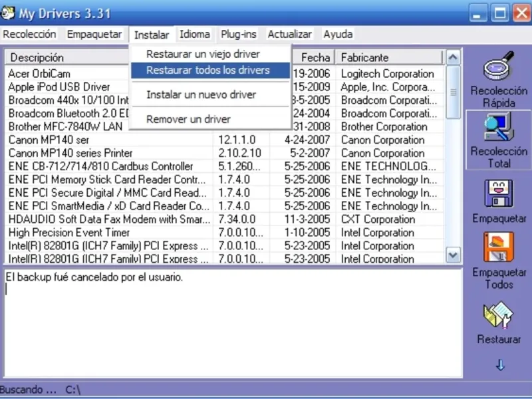Choose Restaurar un viejo driver

[x=211, y=54]
